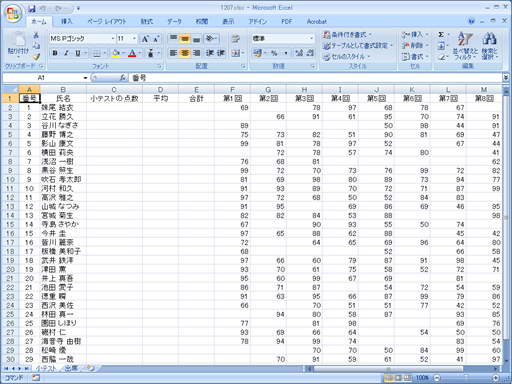Select cell C1 小テストの点数
Image resolution: width=512 pixels, height=384 pixels.
click(114, 98)
